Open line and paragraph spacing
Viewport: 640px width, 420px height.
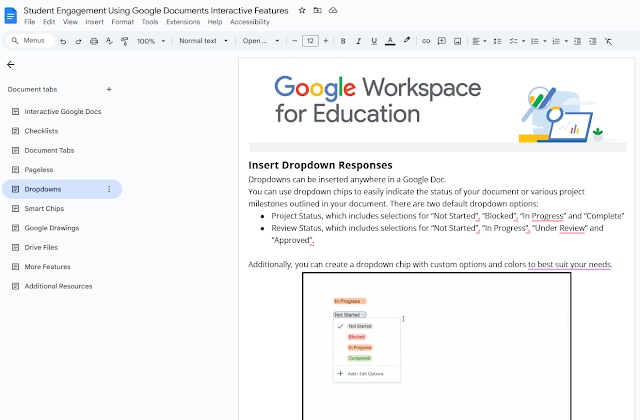pos(498,41)
